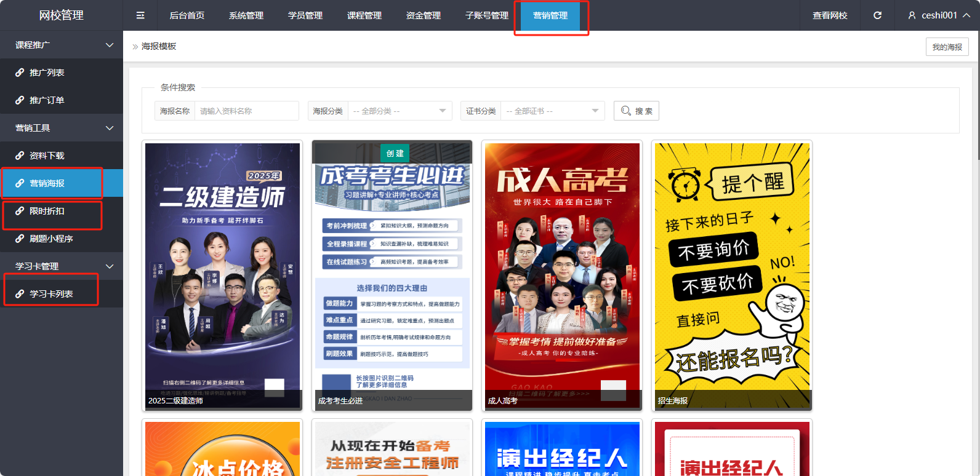Click the link icon beside 推广订单

(x=20, y=100)
